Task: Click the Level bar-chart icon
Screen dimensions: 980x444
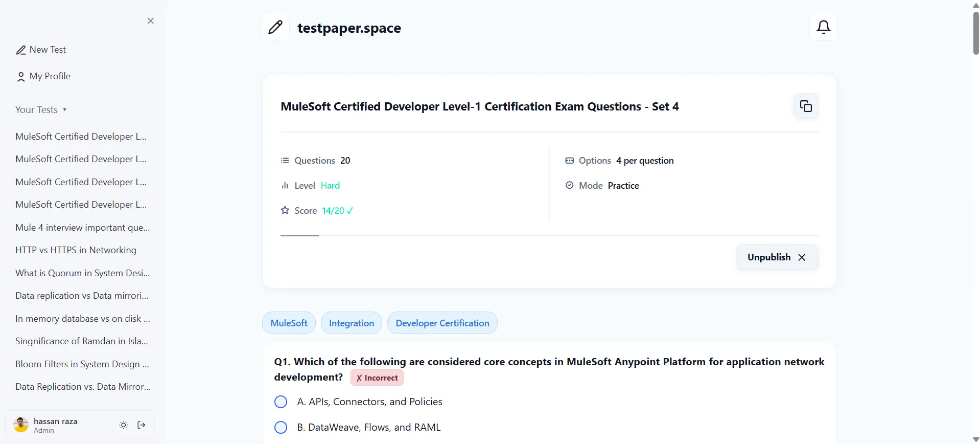Action: click(x=285, y=186)
